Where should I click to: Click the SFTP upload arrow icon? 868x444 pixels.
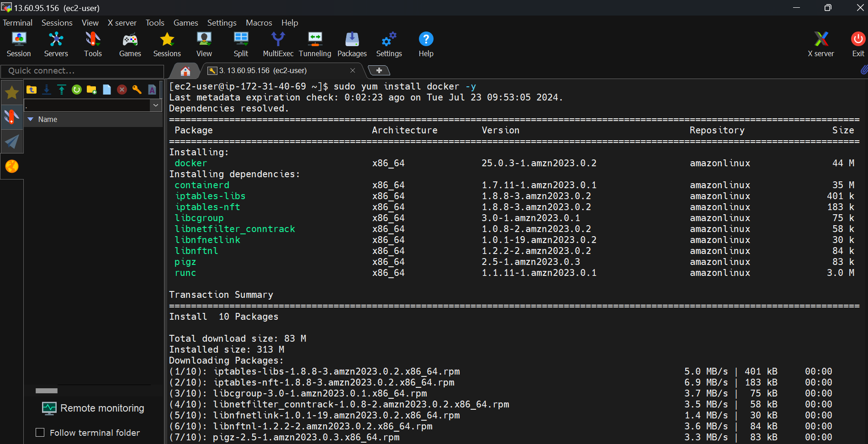point(62,90)
